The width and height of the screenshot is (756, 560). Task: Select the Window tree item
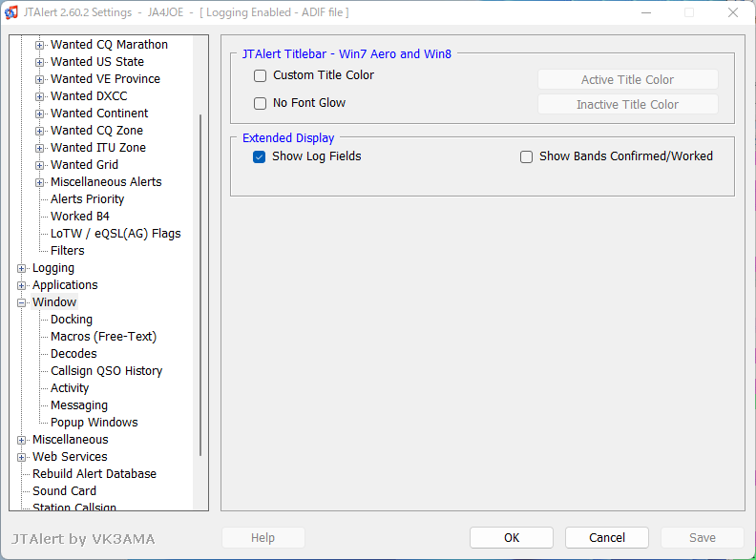pos(54,302)
